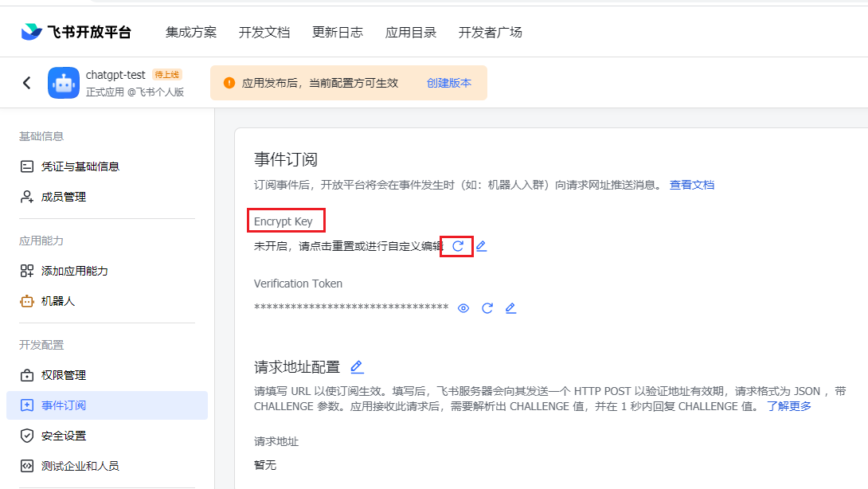Click 创建版本 link in banner
Image resolution: width=868 pixels, height=489 pixels.
[449, 83]
